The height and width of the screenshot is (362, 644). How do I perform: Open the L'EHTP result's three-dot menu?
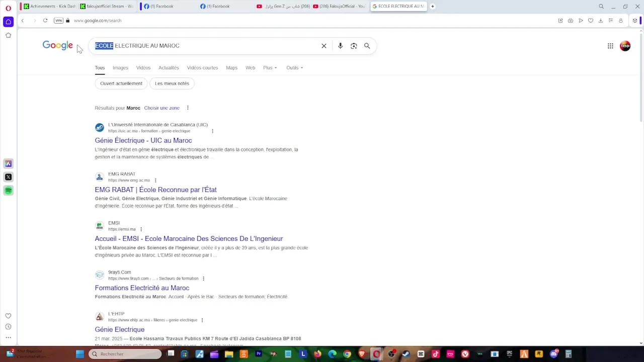tap(202, 320)
